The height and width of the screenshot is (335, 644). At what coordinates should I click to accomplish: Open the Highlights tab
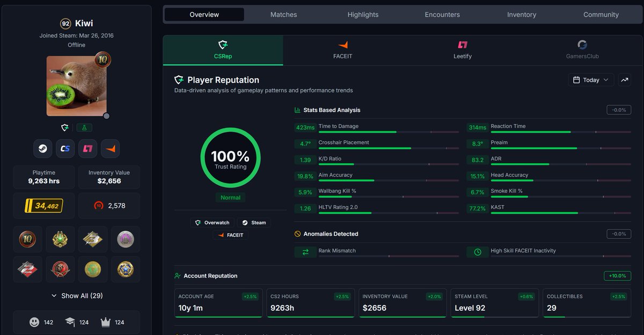(x=363, y=14)
